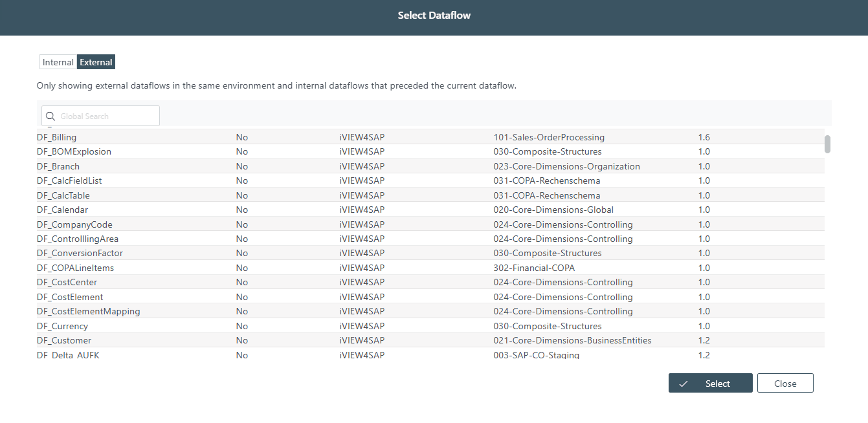
Task: Switch to the Internal tab
Action: pyautogui.click(x=58, y=61)
